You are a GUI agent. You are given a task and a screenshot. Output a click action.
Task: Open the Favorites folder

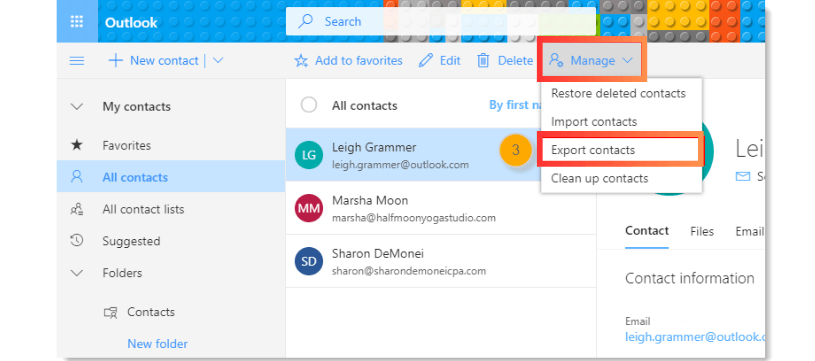tap(126, 145)
